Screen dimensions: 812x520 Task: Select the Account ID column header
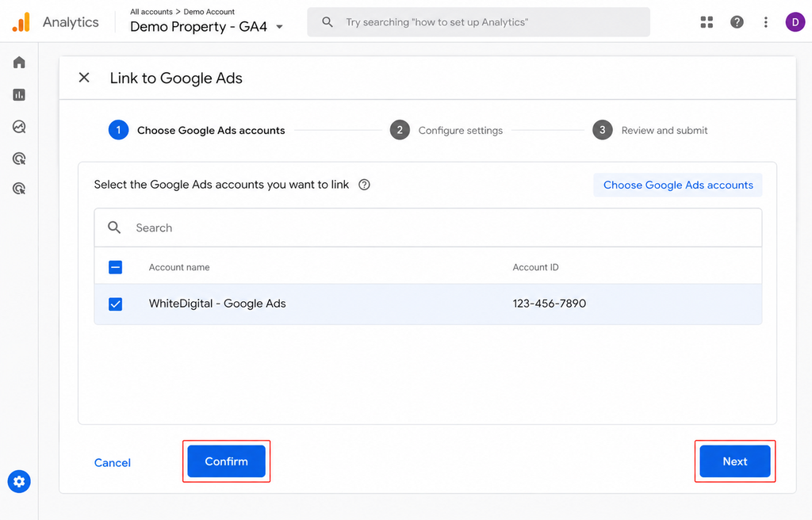pyautogui.click(x=535, y=267)
